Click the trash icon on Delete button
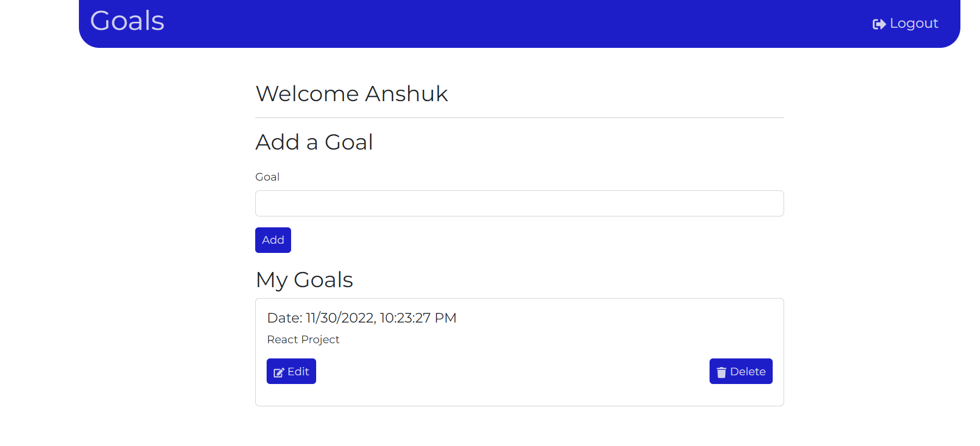Image resolution: width=980 pixels, height=446 pixels. click(722, 371)
